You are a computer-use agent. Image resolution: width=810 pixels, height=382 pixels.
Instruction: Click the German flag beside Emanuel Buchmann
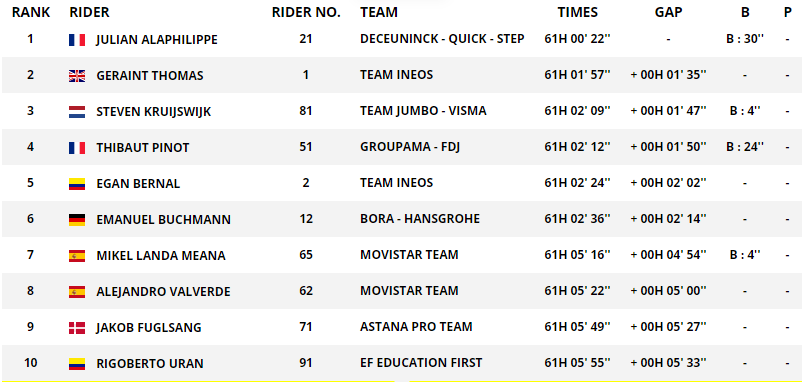tap(76, 220)
